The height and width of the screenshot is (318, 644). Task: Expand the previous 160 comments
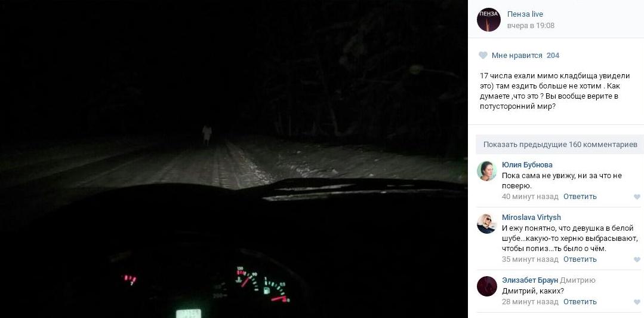[560, 145]
